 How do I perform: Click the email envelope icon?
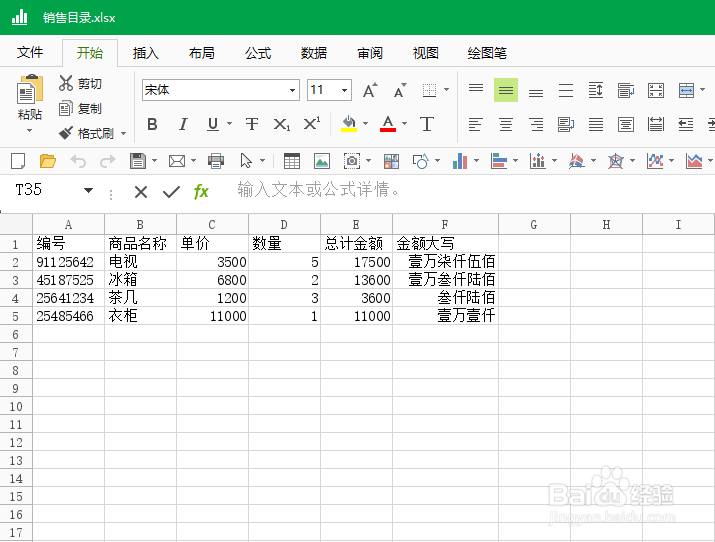point(177,161)
